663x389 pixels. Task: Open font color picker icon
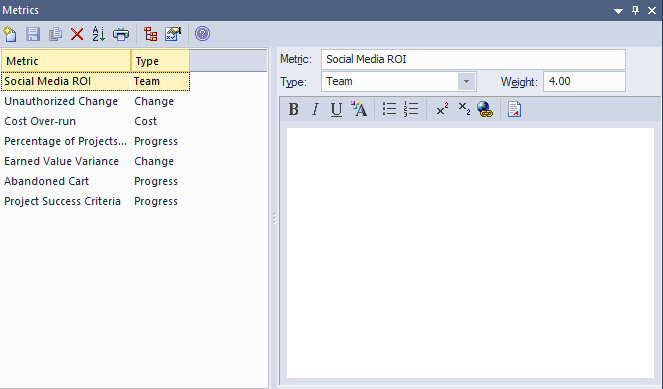359,110
